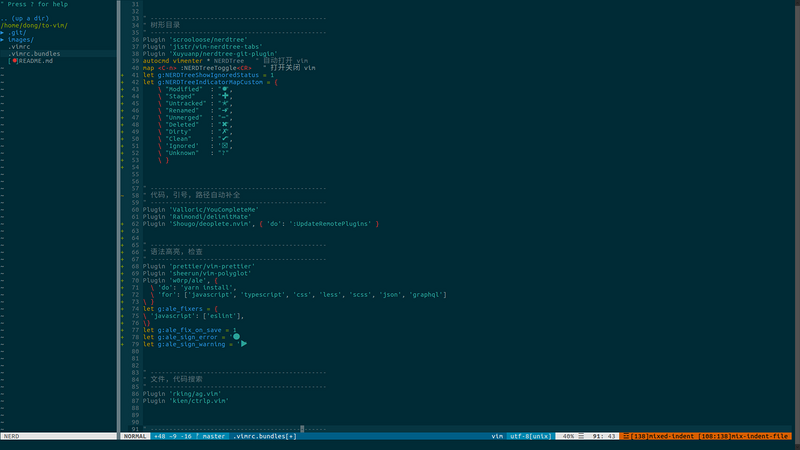Click 'autocmd vimenter' on line 39
800x450 pixels.
(172, 61)
